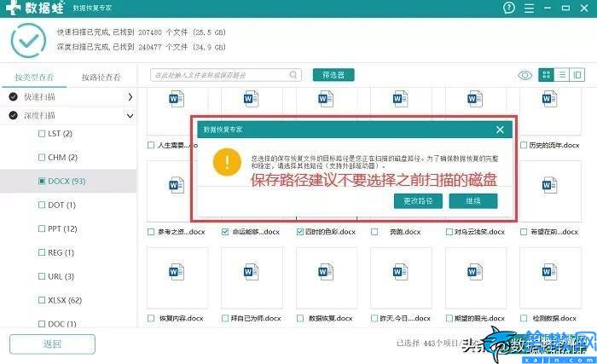Select checkbox for 昨天.今日 docx file

coord(374,318)
